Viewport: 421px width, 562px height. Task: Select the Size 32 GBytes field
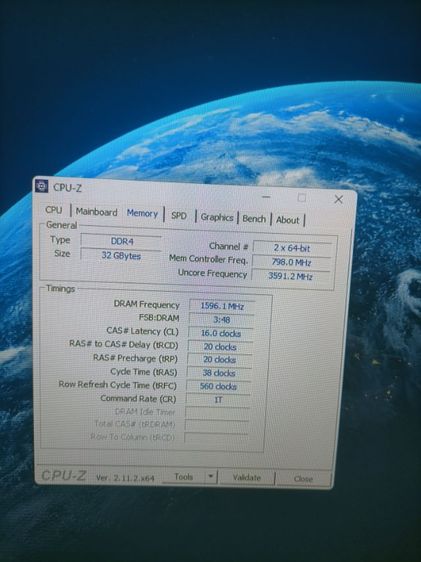121,256
